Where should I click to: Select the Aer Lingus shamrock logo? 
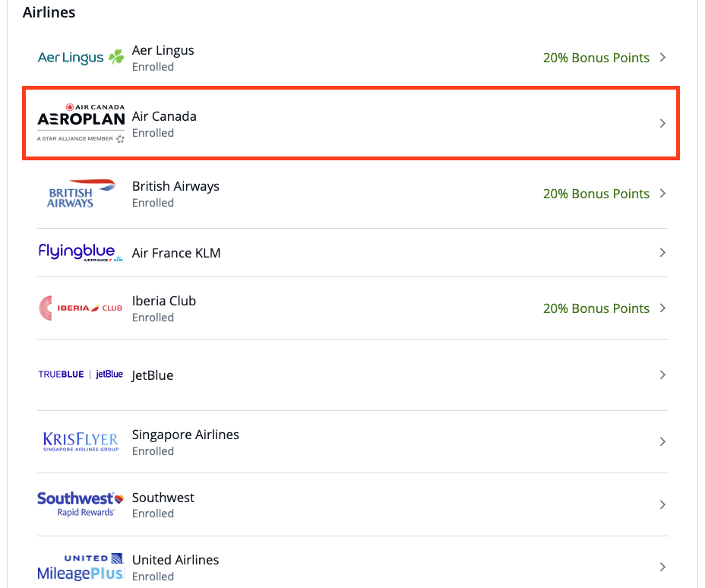click(81, 57)
